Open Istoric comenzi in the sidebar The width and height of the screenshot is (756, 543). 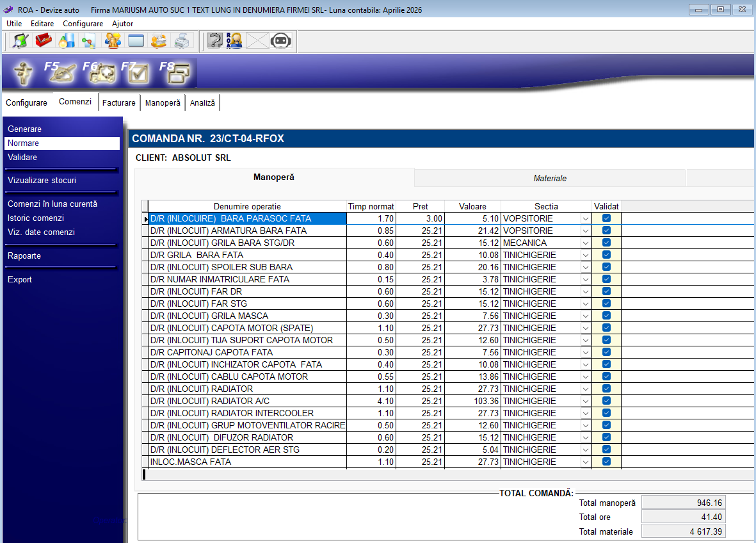point(36,218)
